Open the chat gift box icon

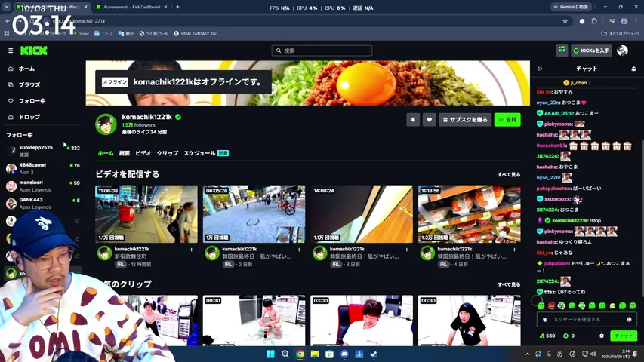633,69
